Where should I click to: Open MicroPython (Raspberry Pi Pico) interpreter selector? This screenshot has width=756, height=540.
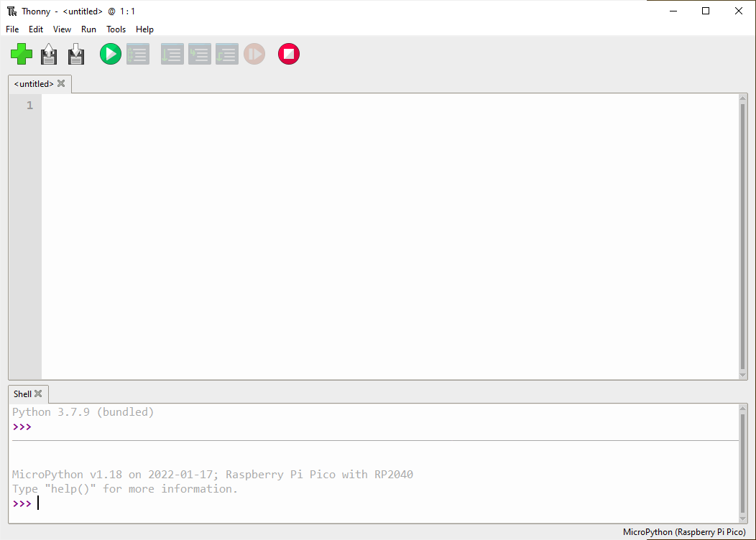(x=684, y=532)
